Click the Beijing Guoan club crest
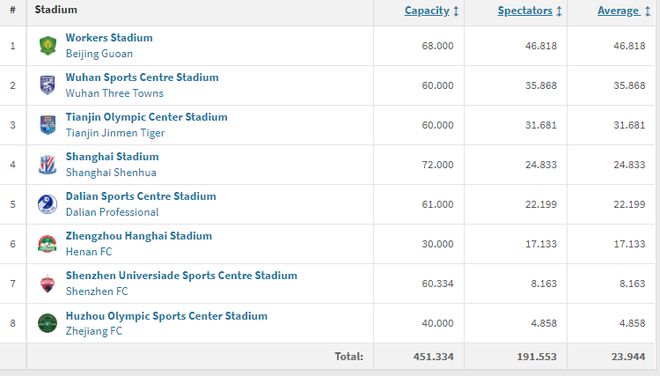The width and height of the screenshot is (660, 376). click(x=48, y=45)
